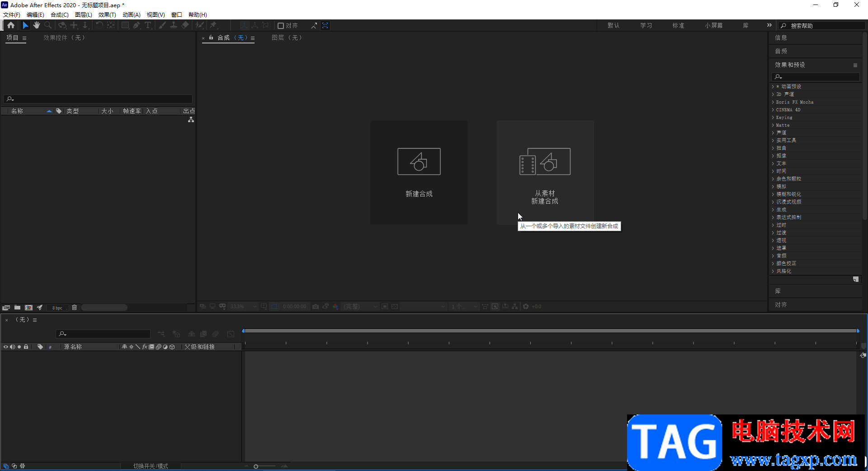868x471 pixels.
Task: Click the Effects & Presets search field
Action: [x=816, y=76]
